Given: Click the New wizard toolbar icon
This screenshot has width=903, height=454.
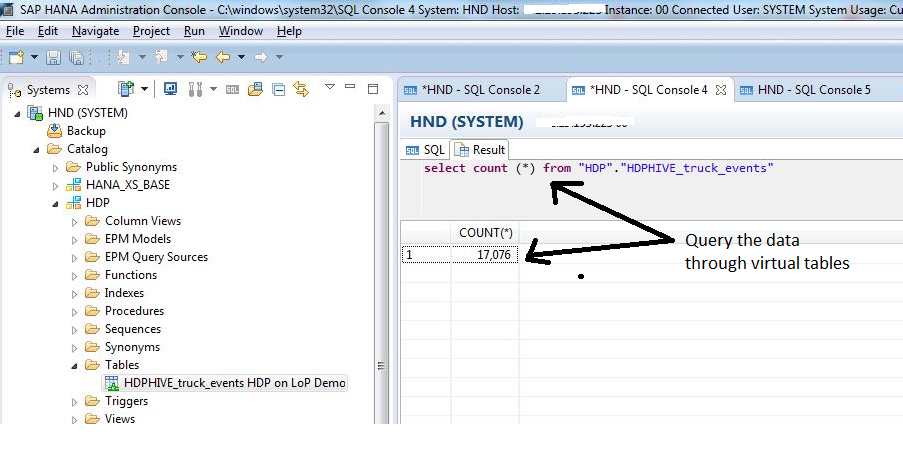Looking at the screenshot, I should coord(16,57).
